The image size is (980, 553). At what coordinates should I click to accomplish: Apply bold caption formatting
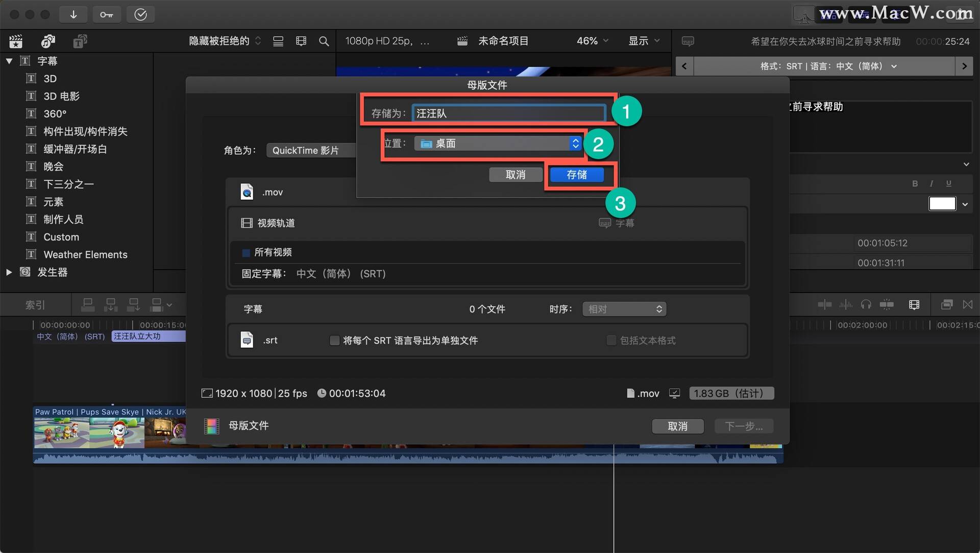915,183
